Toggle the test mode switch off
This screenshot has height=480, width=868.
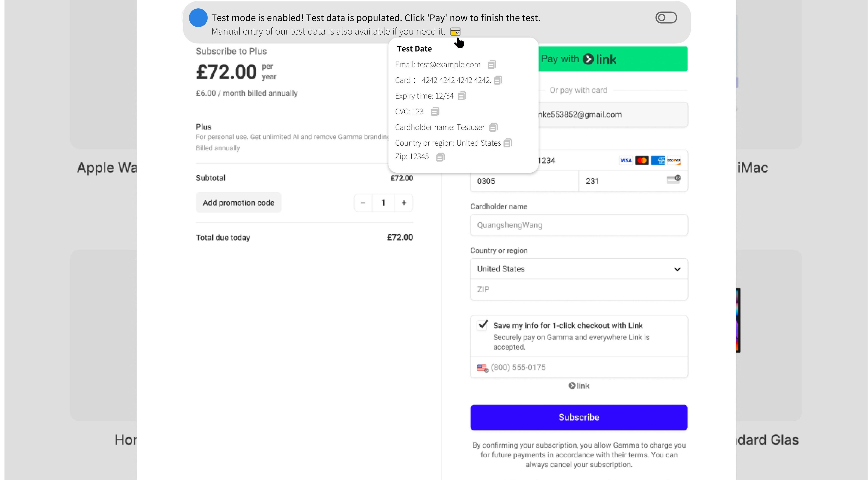666,18
